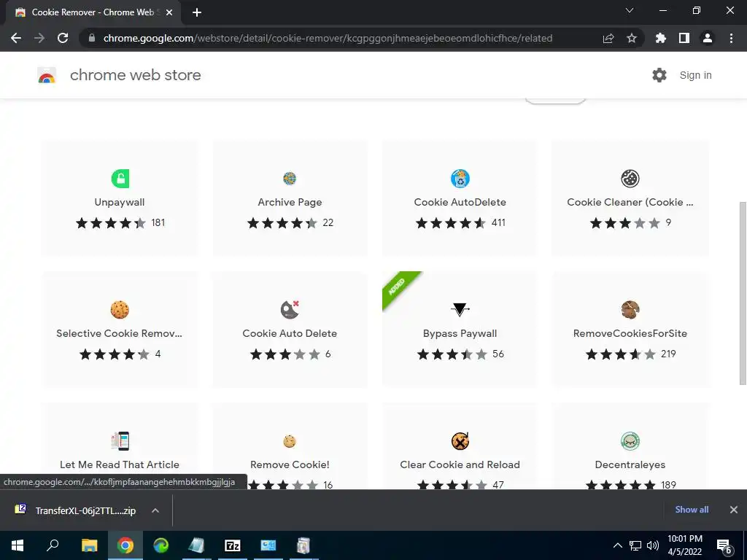Open the notification center icon
This screenshot has height=560, width=747.
pyautogui.click(x=724, y=545)
